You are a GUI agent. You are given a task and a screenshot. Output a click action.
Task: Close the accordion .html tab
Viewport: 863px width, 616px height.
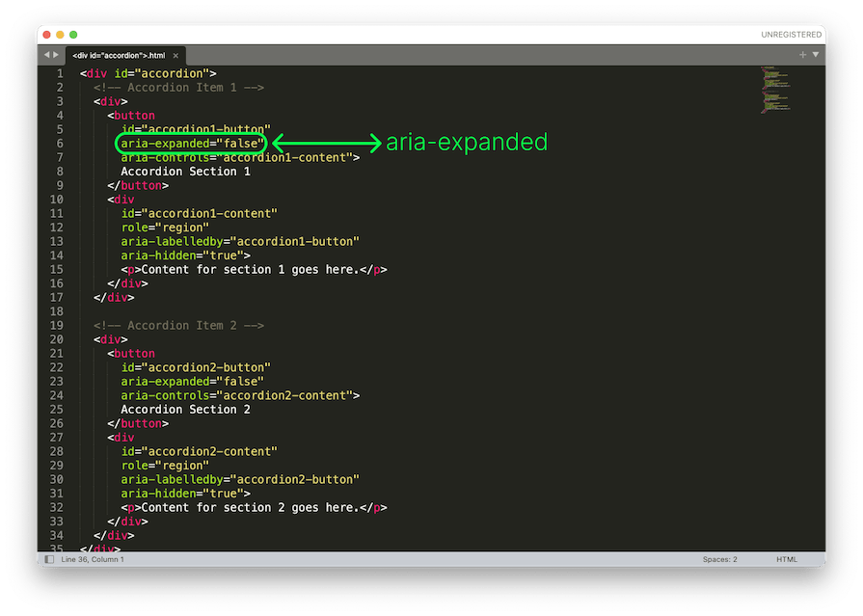tap(175, 55)
